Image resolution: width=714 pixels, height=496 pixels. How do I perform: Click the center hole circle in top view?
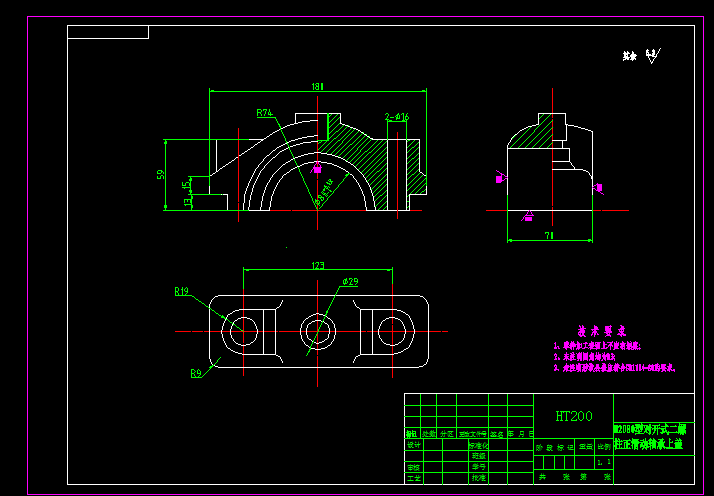[317, 331]
